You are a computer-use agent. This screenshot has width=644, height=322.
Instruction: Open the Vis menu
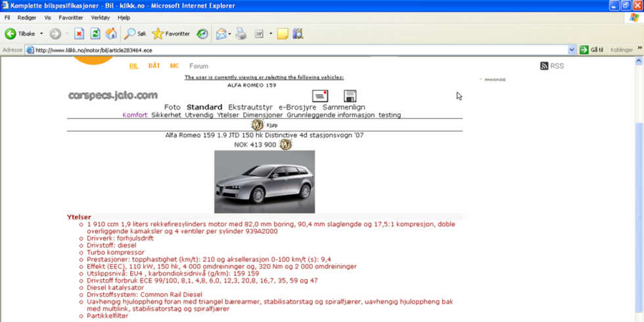(x=47, y=18)
